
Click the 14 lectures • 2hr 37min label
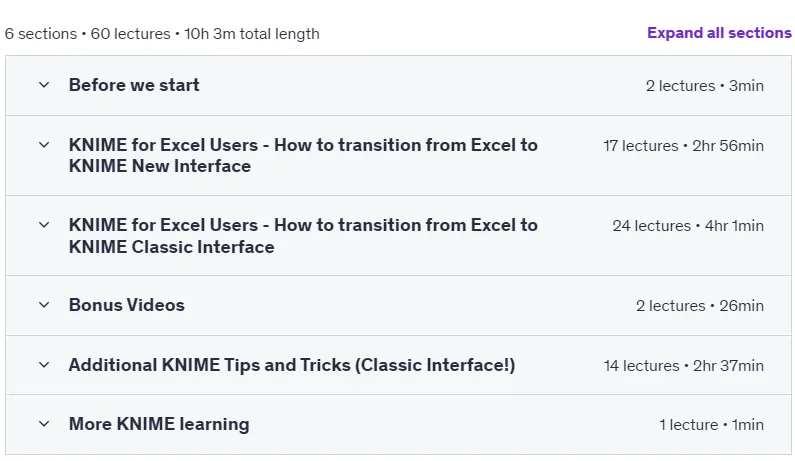(x=683, y=366)
